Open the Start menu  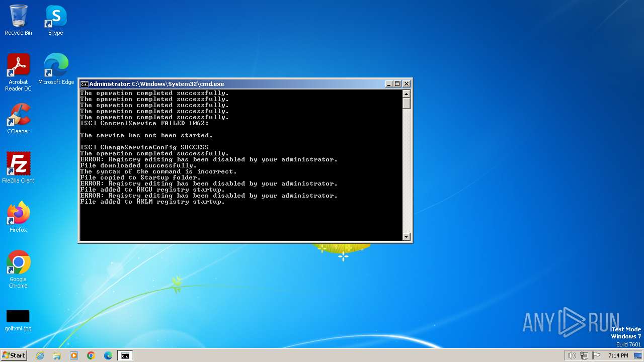14,355
